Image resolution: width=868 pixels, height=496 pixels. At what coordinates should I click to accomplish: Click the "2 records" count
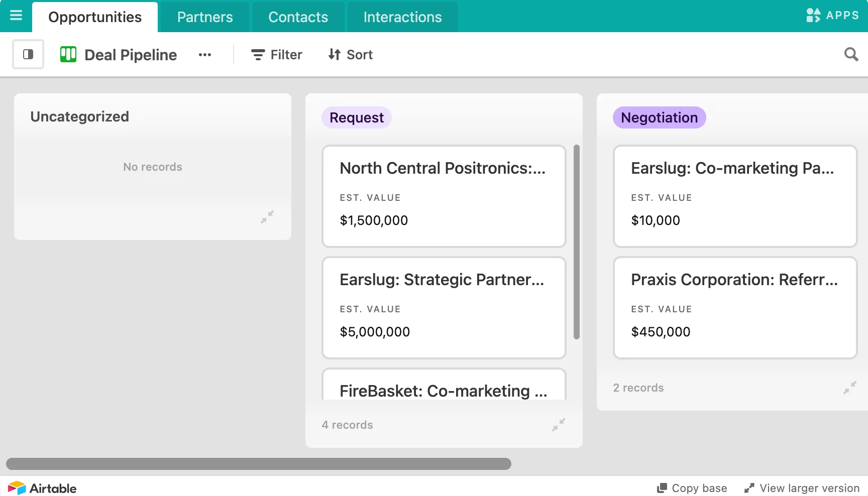638,388
